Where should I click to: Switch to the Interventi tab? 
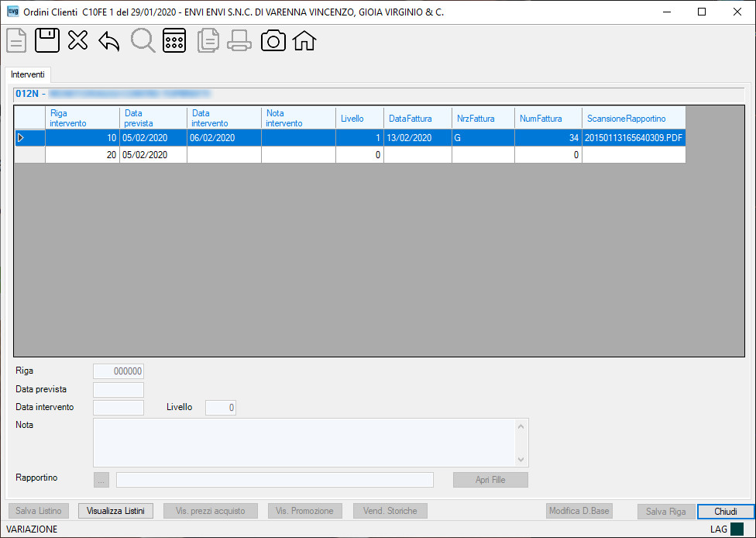click(27, 74)
